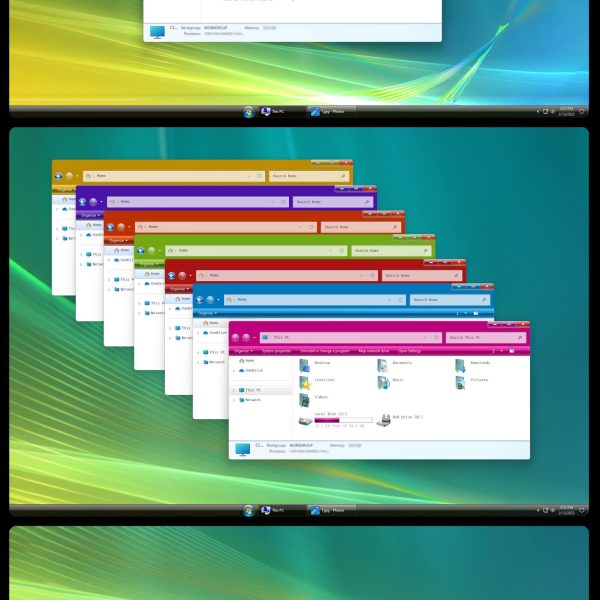Click the Back button in the green window

140,251
